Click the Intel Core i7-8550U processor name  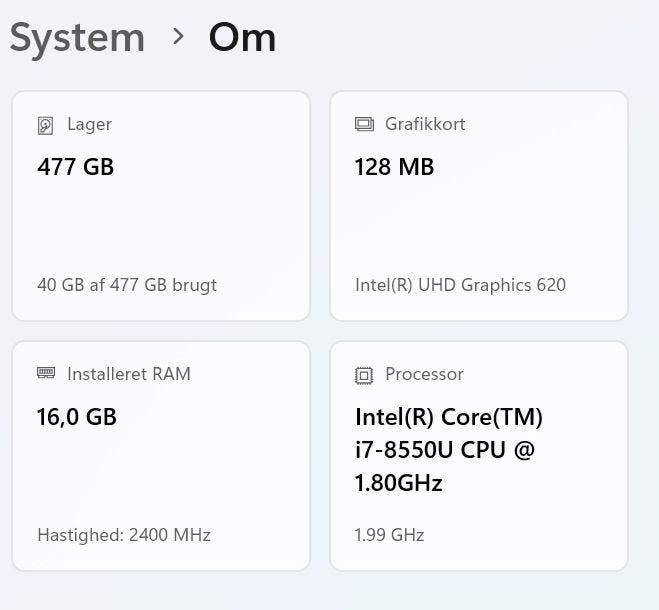(x=448, y=450)
